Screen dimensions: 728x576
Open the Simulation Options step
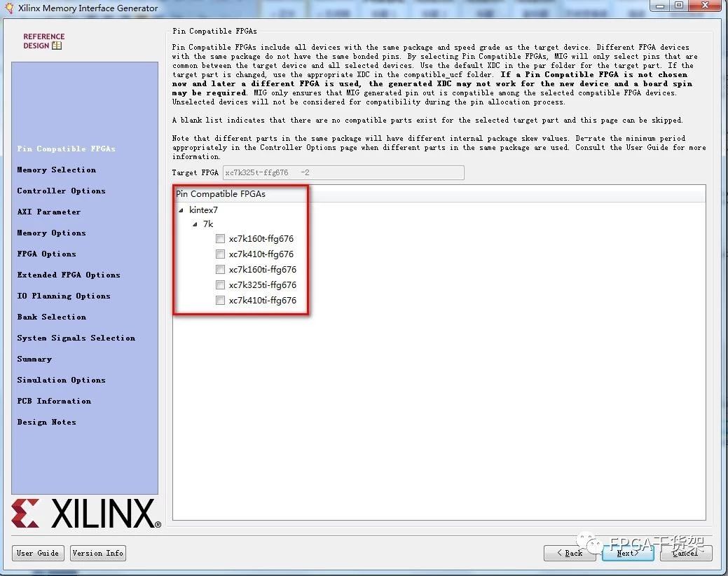point(61,380)
